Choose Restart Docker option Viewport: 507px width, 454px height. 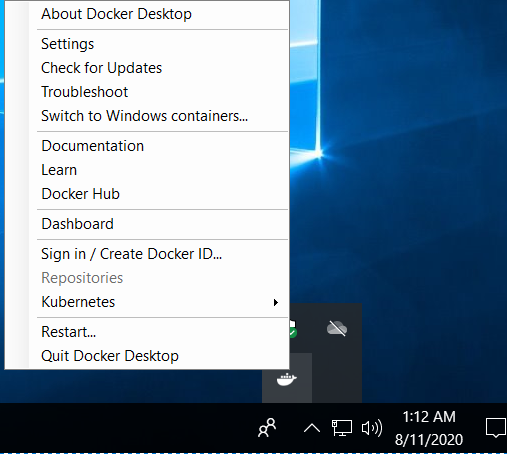pyautogui.click(x=147, y=332)
